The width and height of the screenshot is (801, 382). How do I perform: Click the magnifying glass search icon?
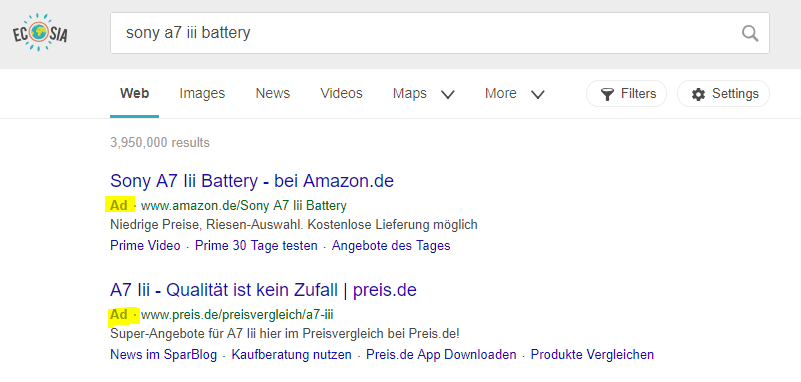749,34
